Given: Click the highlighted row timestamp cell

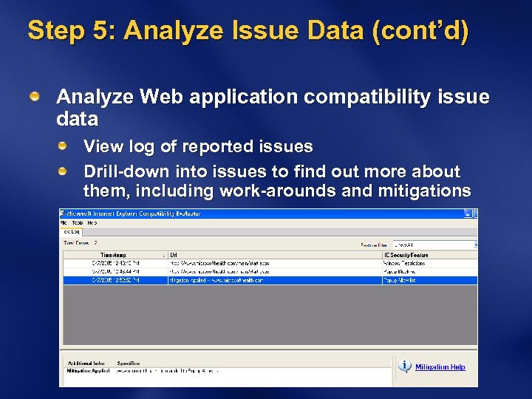Looking at the screenshot, I should click(115, 281).
